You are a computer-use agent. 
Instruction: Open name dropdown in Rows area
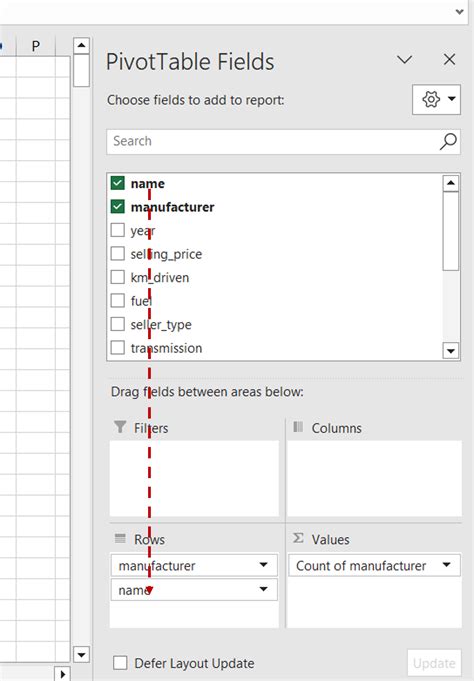(x=263, y=589)
